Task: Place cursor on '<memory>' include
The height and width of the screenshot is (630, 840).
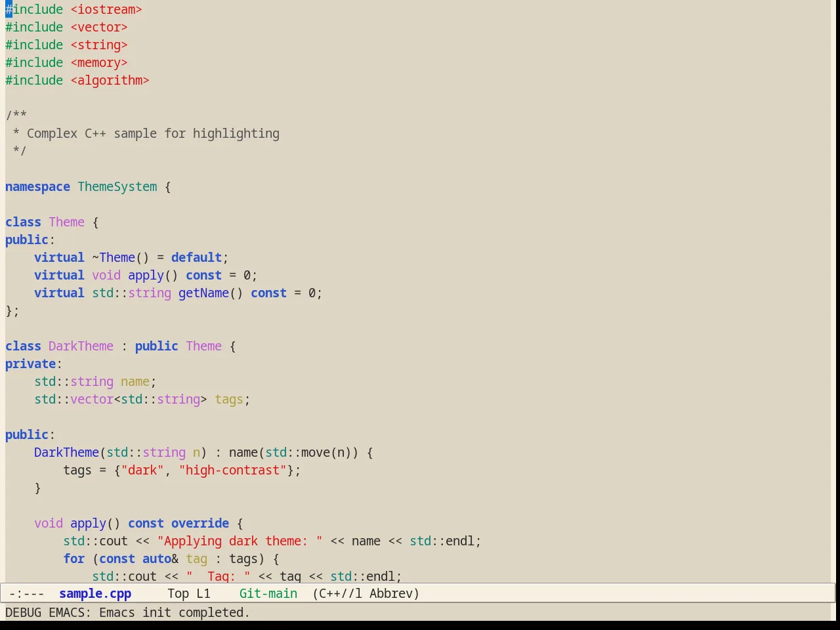Action: click(x=99, y=63)
